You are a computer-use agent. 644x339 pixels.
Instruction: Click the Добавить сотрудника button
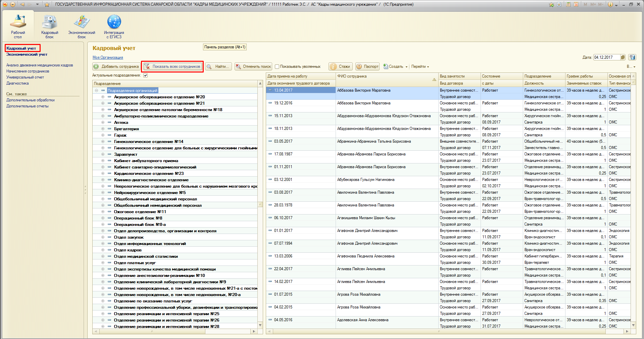tap(116, 66)
